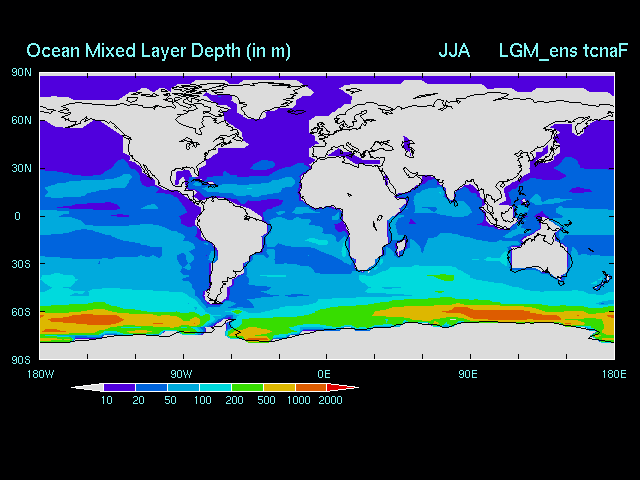Click the 180E longitude label

pos(614,374)
